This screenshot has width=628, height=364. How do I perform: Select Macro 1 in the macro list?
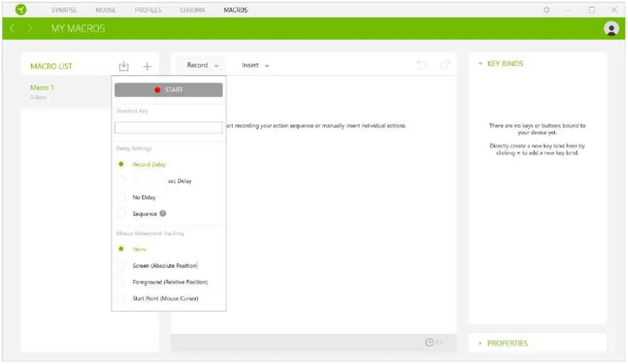pyautogui.click(x=66, y=91)
